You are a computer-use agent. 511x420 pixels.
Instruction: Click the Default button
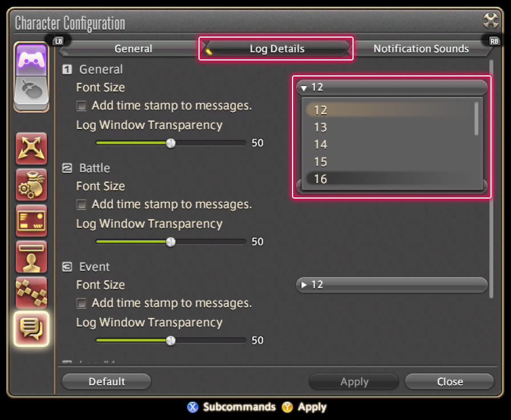tap(107, 382)
